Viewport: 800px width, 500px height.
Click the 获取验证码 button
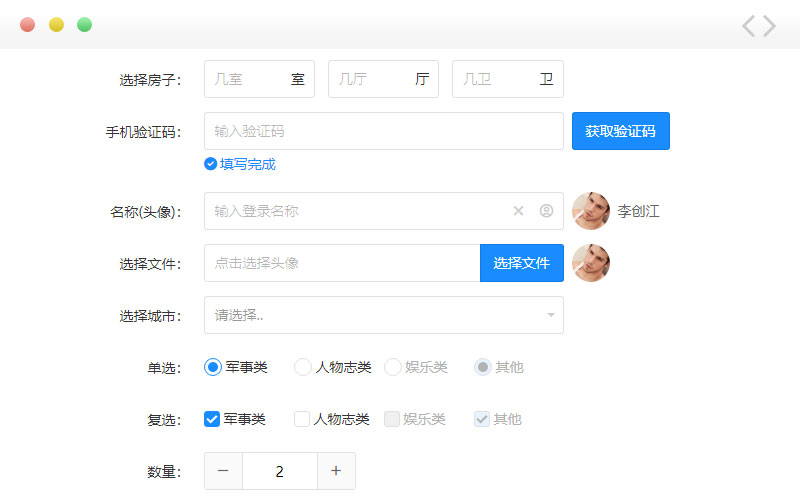[620, 131]
